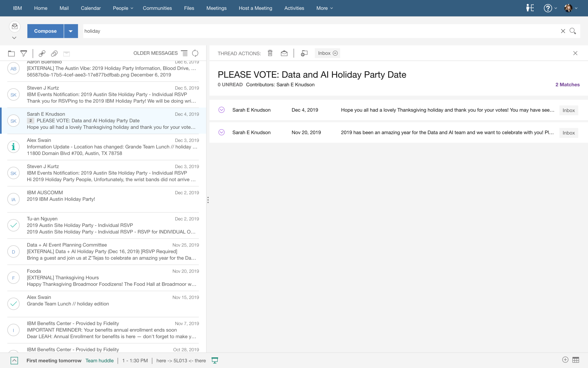Delete thread with trash icon
The image size is (588, 368).
tap(270, 53)
